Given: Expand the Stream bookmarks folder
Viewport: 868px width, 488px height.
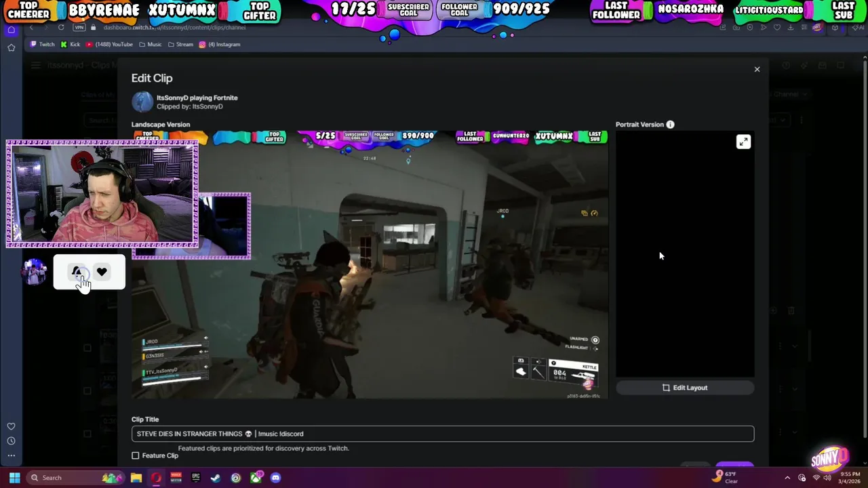Looking at the screenshot, I should point(180,44).
